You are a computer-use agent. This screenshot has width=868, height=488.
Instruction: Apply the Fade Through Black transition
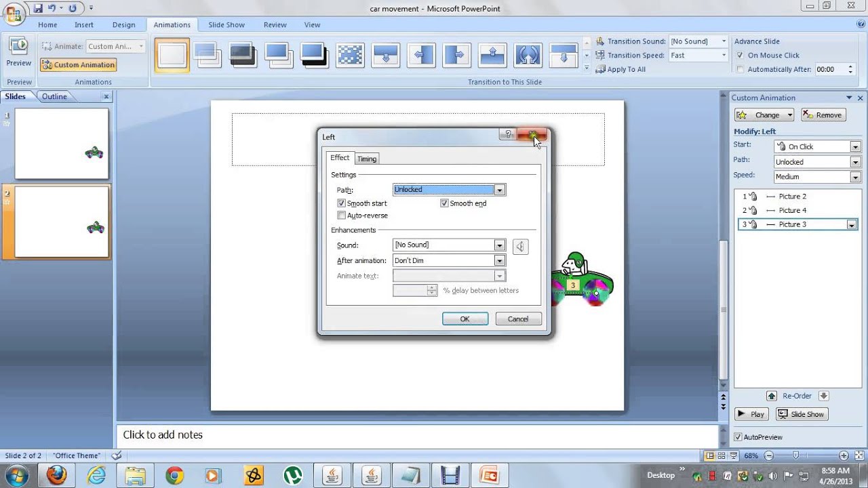243,55
